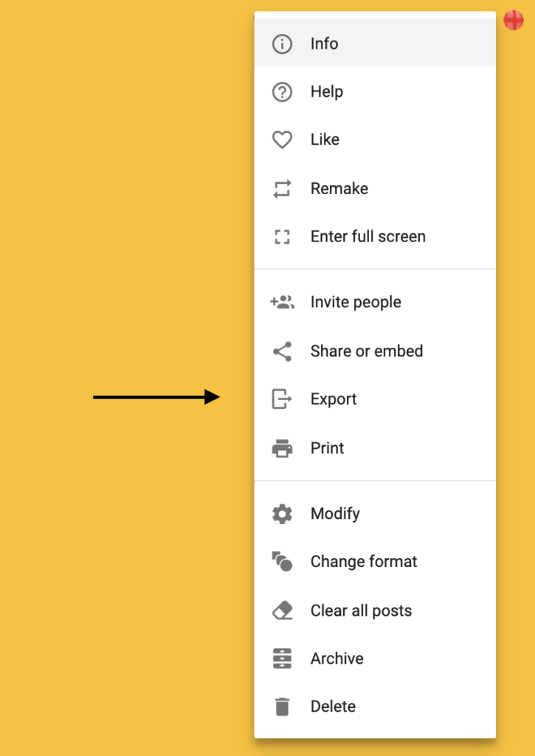The width and height of the screenshot is (535, 756).
Task: Choose Enter full screen from menu
Action: coord(375,237)
